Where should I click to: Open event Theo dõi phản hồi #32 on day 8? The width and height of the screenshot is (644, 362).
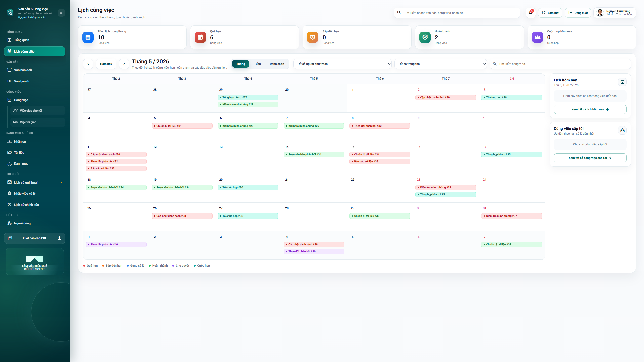(380, 126)
